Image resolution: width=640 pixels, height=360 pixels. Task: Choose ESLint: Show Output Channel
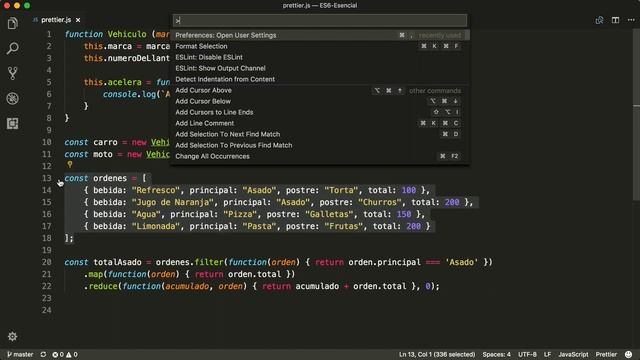click(x=320, y=68)
